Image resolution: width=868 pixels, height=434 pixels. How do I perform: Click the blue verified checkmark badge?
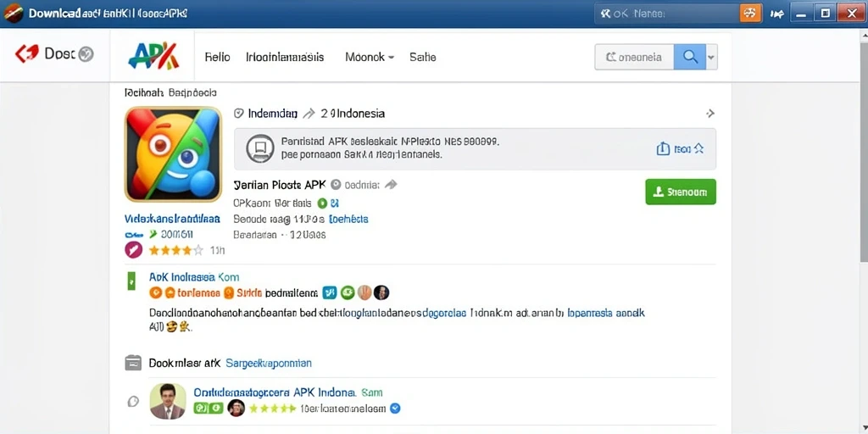point(395,409)
